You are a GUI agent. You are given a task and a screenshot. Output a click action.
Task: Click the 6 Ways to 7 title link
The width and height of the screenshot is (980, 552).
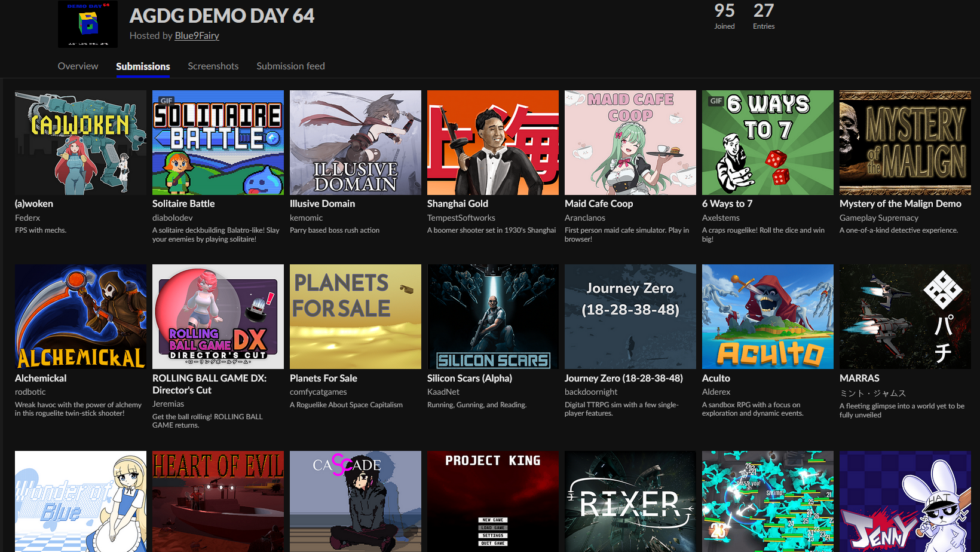(x=727, y=204)
